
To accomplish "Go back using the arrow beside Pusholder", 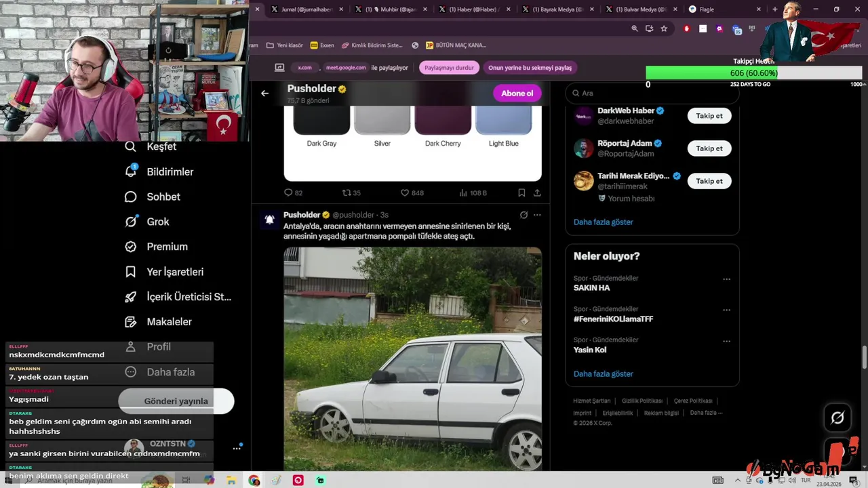I will pyautogui.click(x=264, y=94).
